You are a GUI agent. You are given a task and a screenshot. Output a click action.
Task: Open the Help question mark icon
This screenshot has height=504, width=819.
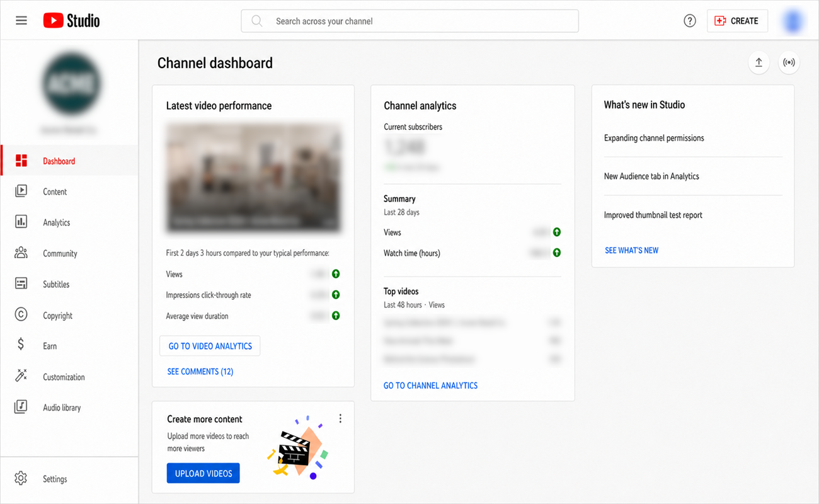pos(690,21)
